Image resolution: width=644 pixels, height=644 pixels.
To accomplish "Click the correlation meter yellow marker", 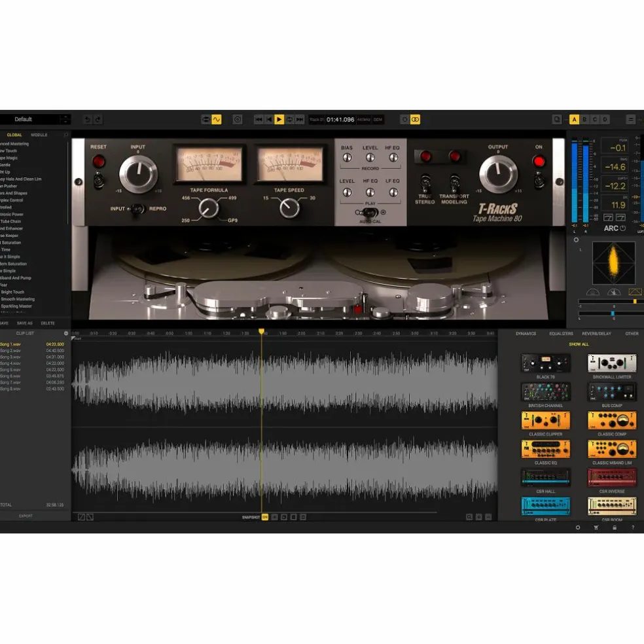I will [635, 302].
